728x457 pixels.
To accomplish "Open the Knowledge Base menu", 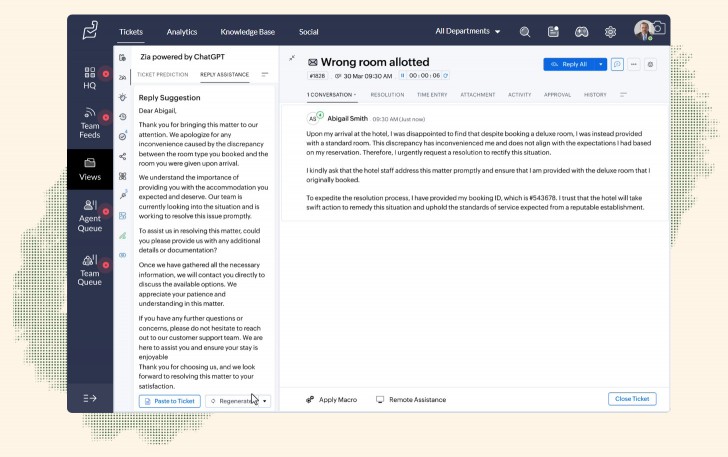I will (247, 32).
